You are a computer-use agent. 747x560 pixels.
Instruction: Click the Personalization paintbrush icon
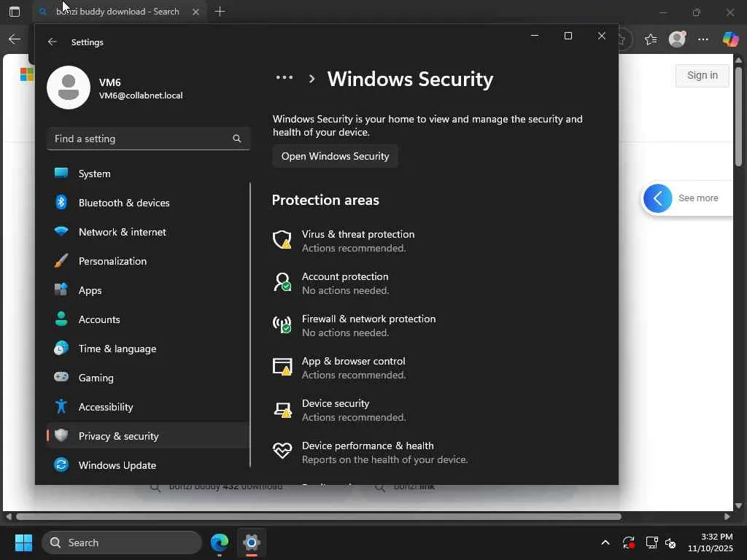(x=61, y=260)
